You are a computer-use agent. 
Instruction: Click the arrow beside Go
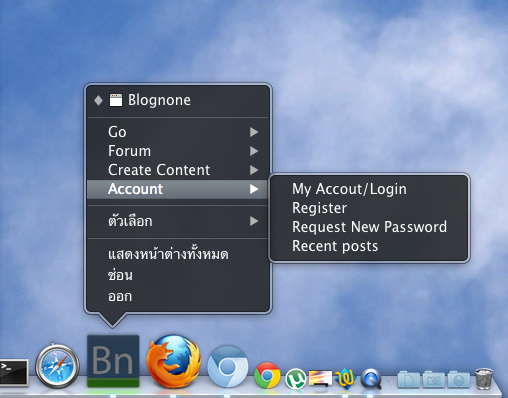click(254, 132)
